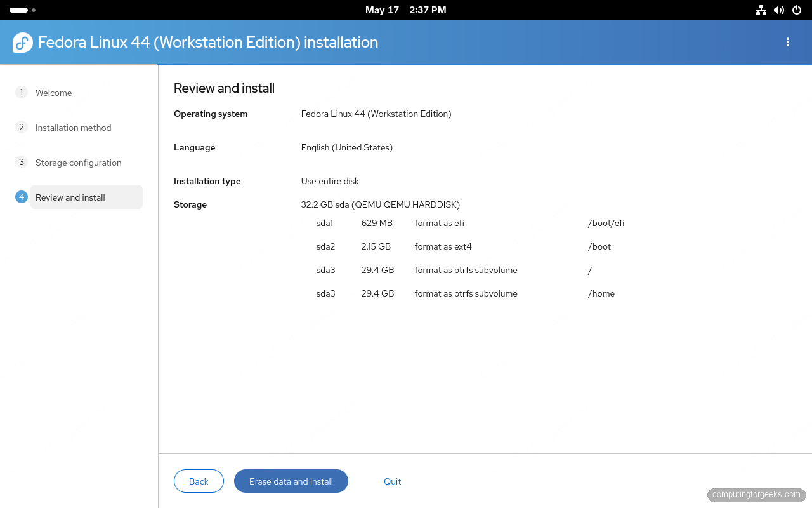Click the volume speaker icon in top bar

[x=779, y=10]
